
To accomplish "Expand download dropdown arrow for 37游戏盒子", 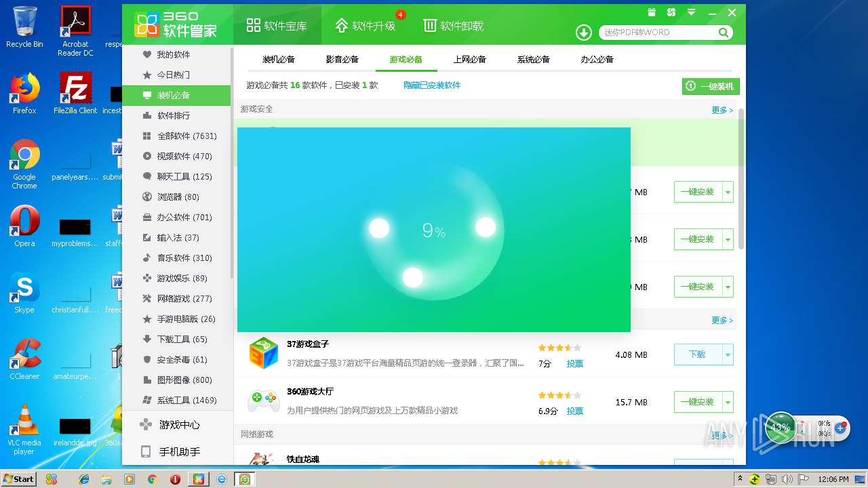I will (728, 354).
